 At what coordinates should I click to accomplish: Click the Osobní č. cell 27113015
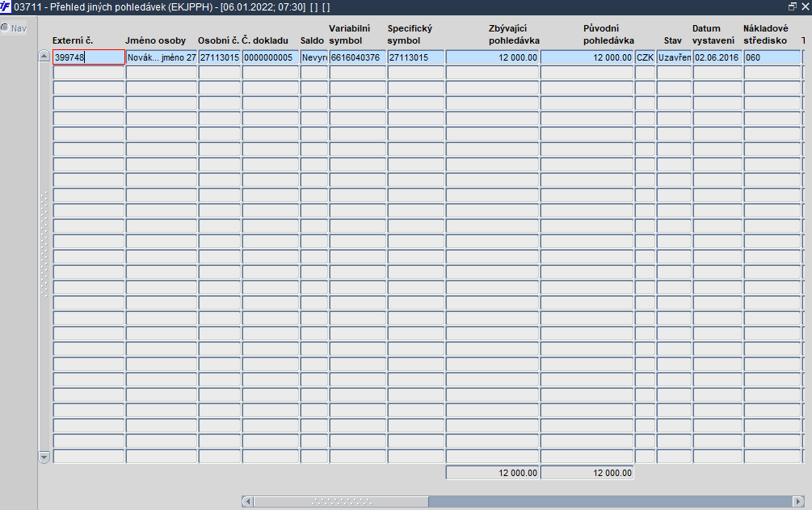pyautogui.click(x=220, y=57)
